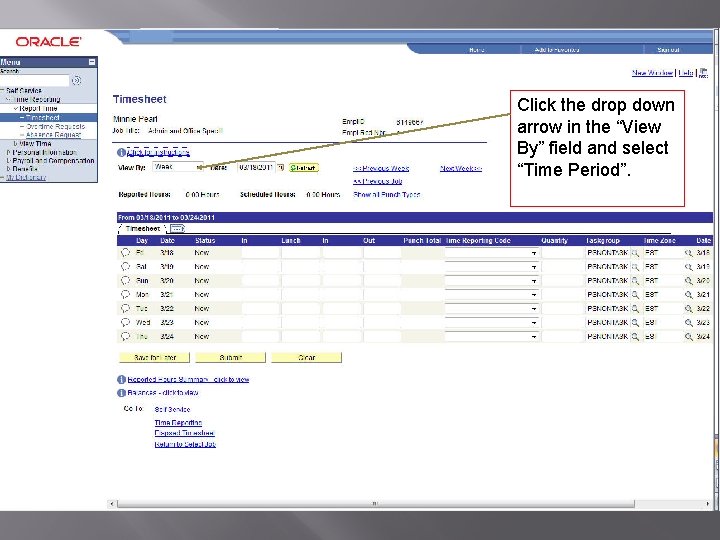Click Taskgroup lookup magnifier for Sat 3/19
This screenshot has height=540, width=720.
(635, 267)
